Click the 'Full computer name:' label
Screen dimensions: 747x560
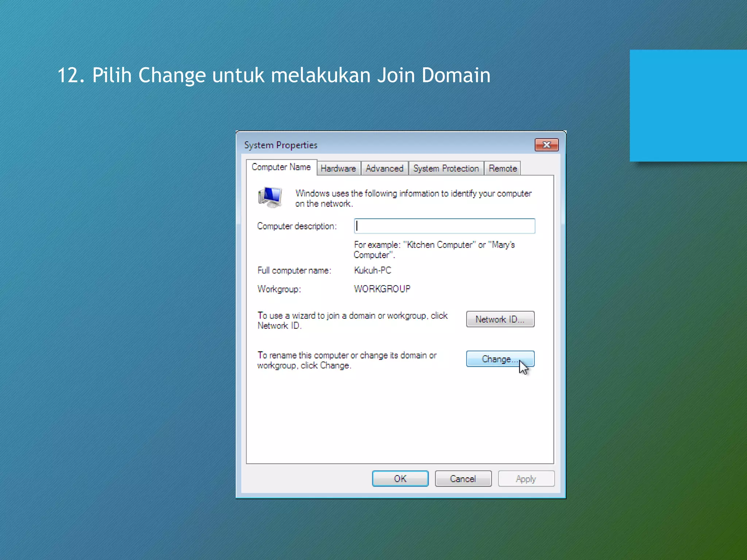click(294, 271)
